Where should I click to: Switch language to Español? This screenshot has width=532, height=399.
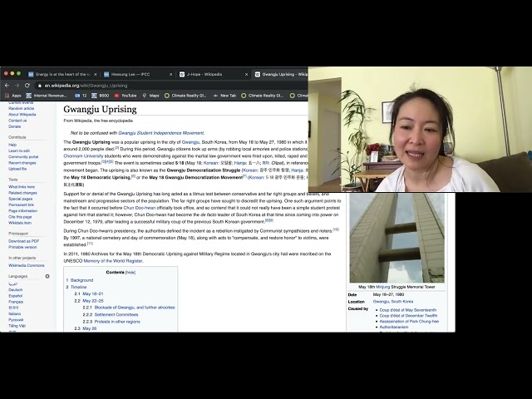pos(15,296)
